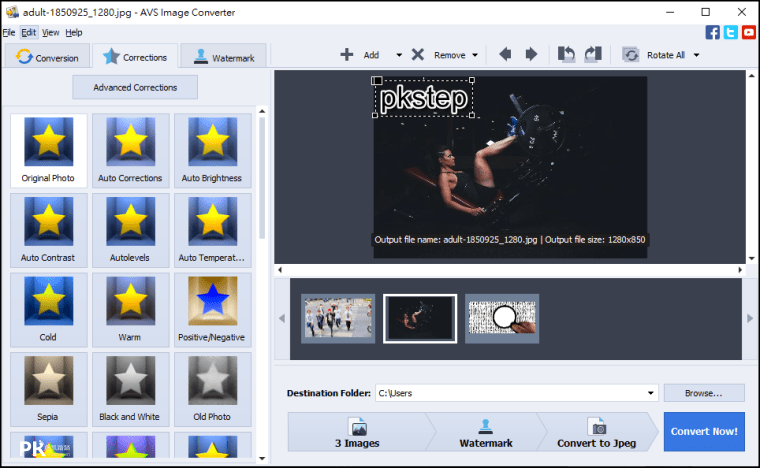Apply the Positive/Negative effect
760x468 pixels.
(212, 310)
